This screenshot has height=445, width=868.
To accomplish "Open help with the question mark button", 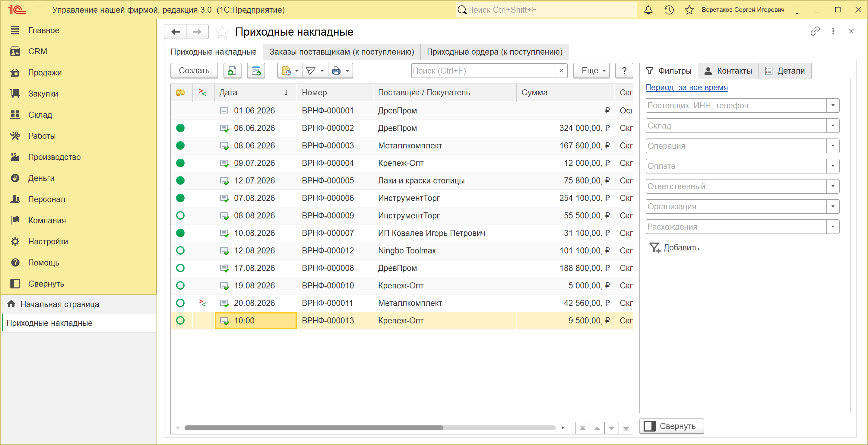I will click(624, 71).
